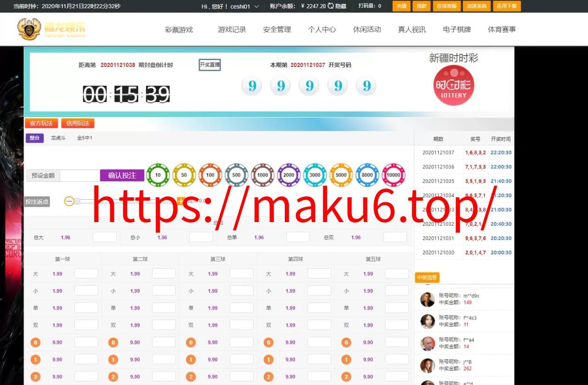Click the red lottery logo
This screenshot has width=588, height=385.
click(x=454, y=85)
